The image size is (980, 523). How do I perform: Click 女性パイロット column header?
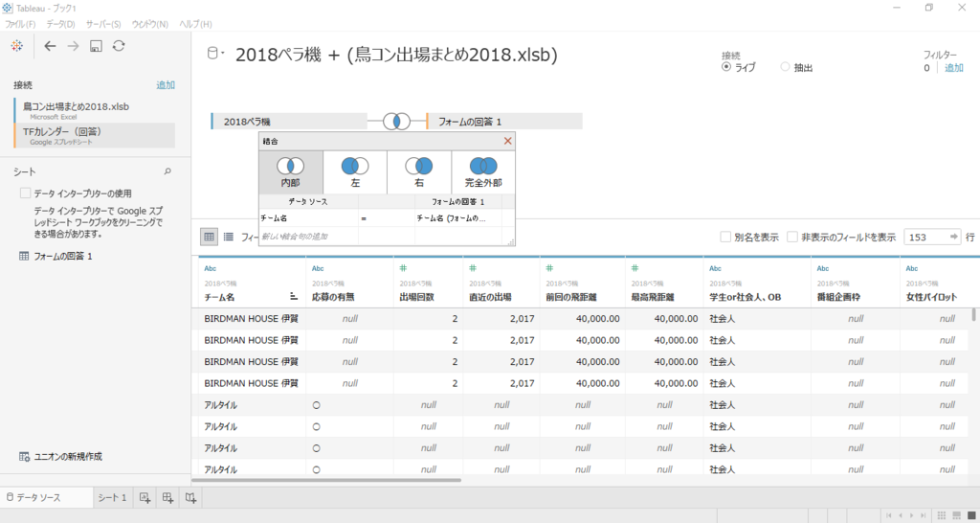[x=940, y=282]
